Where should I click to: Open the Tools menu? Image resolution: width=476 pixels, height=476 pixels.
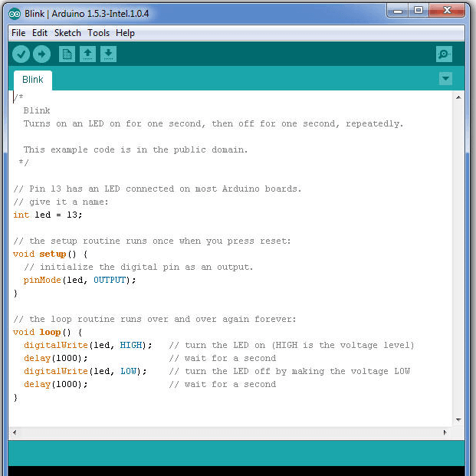tap(98, 33)
